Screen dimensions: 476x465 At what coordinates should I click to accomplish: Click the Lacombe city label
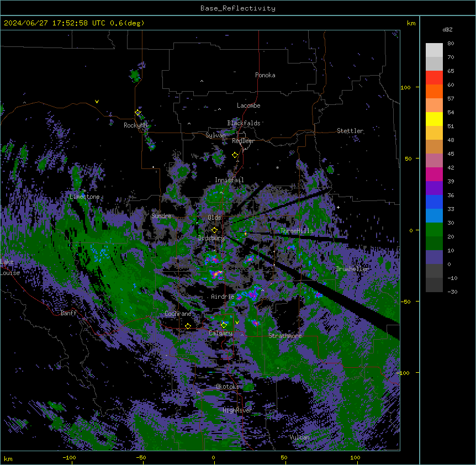[x=248, y=105]
